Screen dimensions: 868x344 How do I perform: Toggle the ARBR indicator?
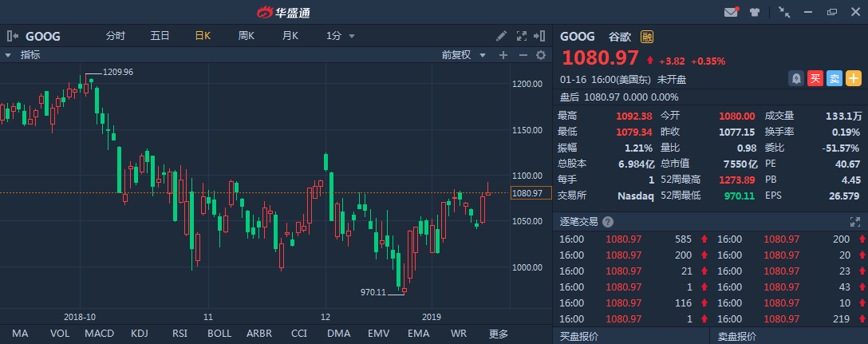coord(259,334)
